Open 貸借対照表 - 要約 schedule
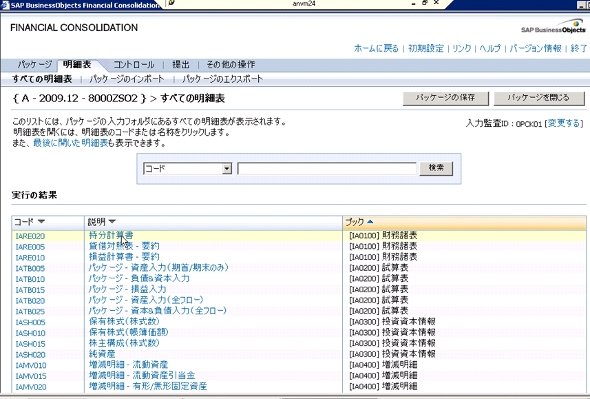Screen dimensions: 590x399 (x=124, y=246)
